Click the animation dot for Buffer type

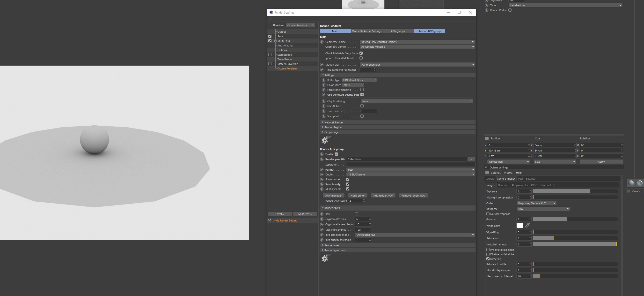324,80
